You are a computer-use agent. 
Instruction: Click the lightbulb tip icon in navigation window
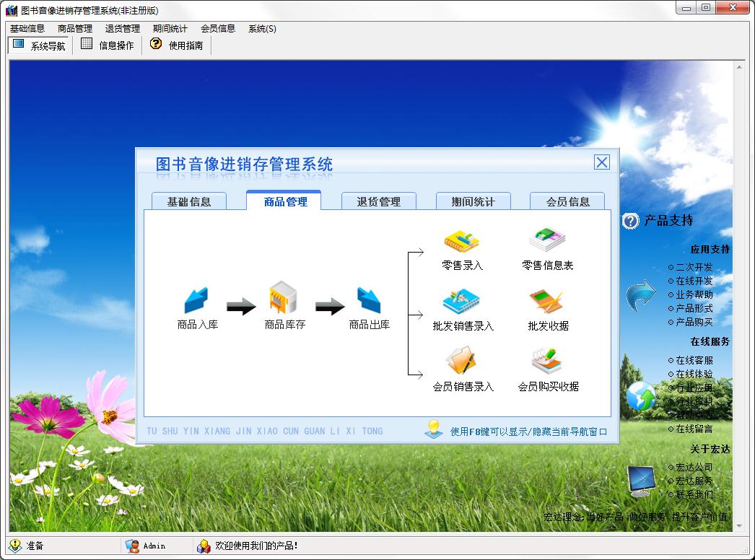(433, 429)
